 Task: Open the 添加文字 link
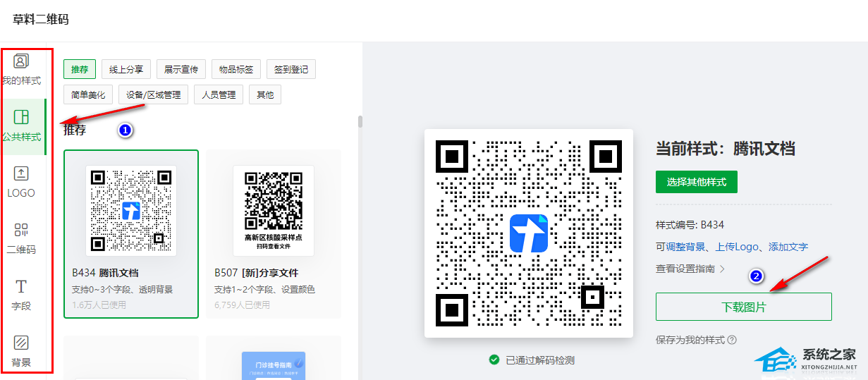pos(787,247)
